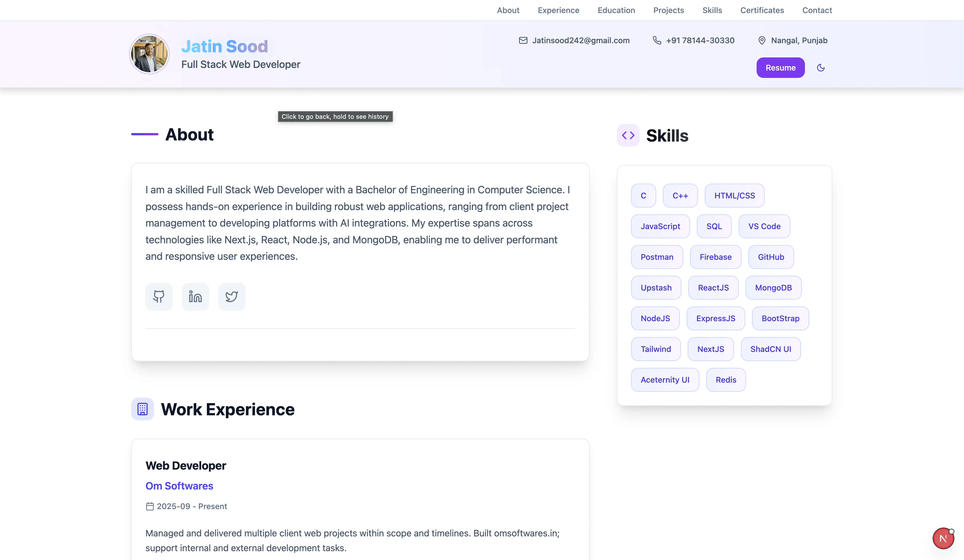Click the email envelope icon

pyautogui.click(x=523, y=41)
